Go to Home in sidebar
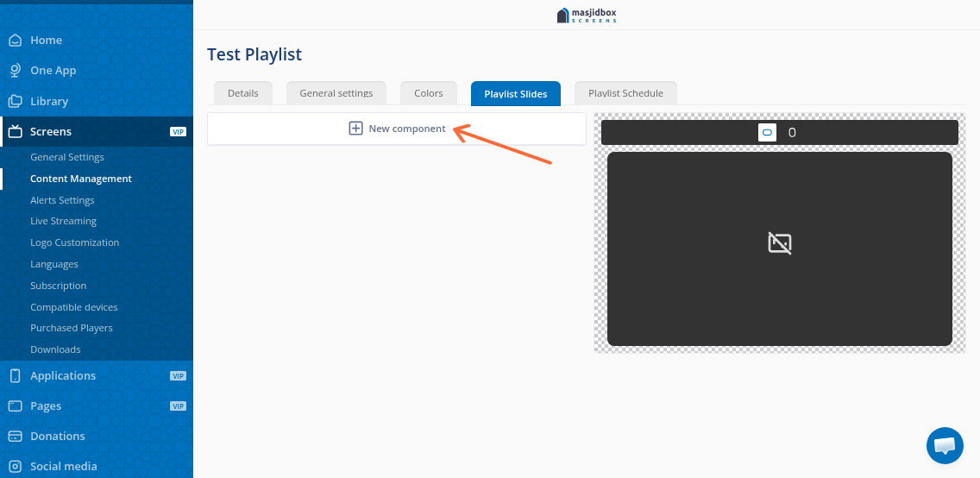The height and width of the screenshot is (478, 980). click(x=97, y=40)
